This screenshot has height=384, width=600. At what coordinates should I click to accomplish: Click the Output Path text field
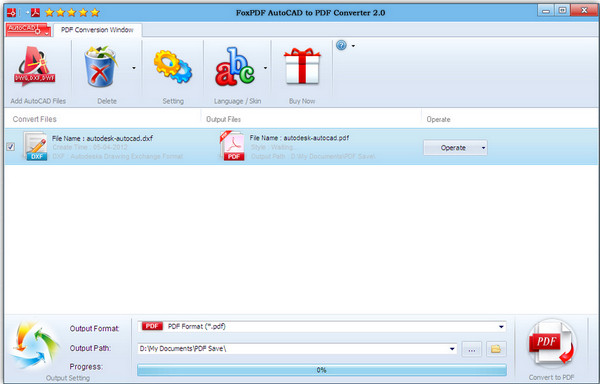point(297,349)
